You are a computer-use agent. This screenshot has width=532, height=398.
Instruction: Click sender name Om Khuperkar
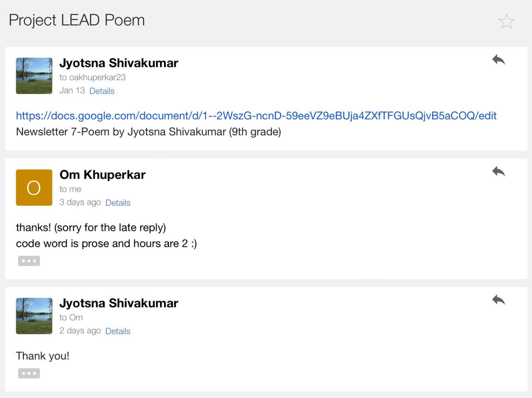[x=102, y=174]
